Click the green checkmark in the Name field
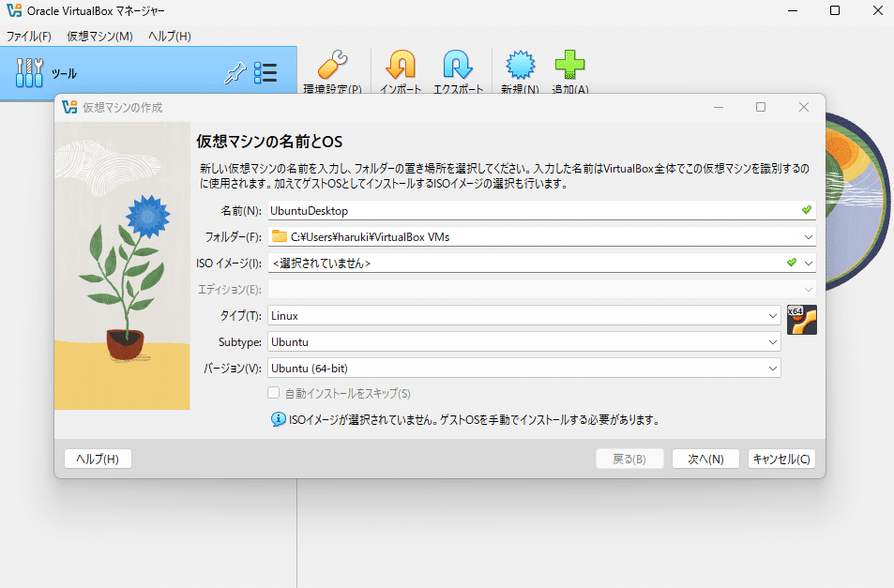Image resolution: width=894 pixels, height=588 pixels. 806,210
